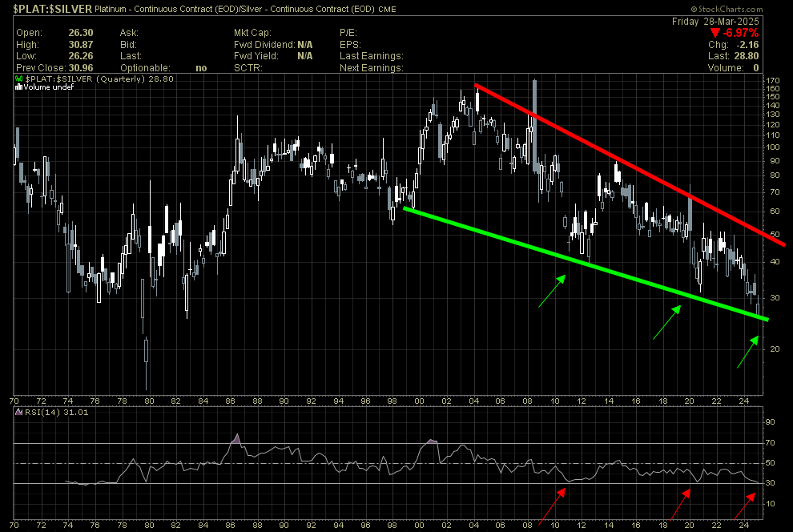Click the purple overbought RSI peak near 1986
Viewport: 793px width, 532px height.
(x=236, y=438)
